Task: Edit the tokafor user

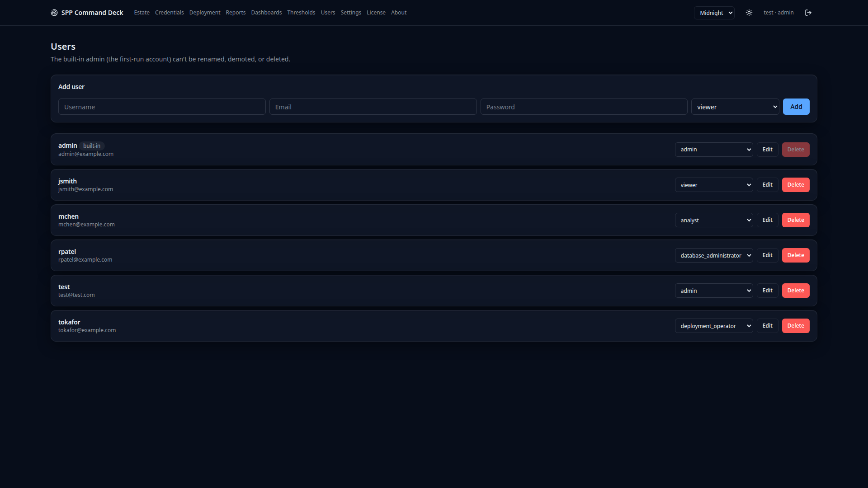Action: [768, 326]
